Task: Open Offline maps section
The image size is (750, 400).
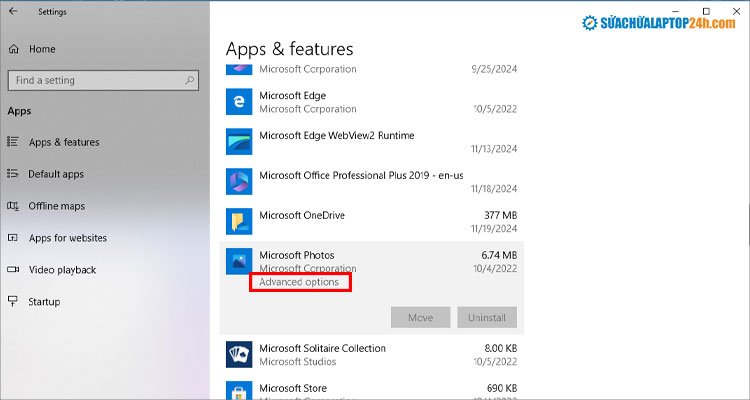Action: click(56, 206)
